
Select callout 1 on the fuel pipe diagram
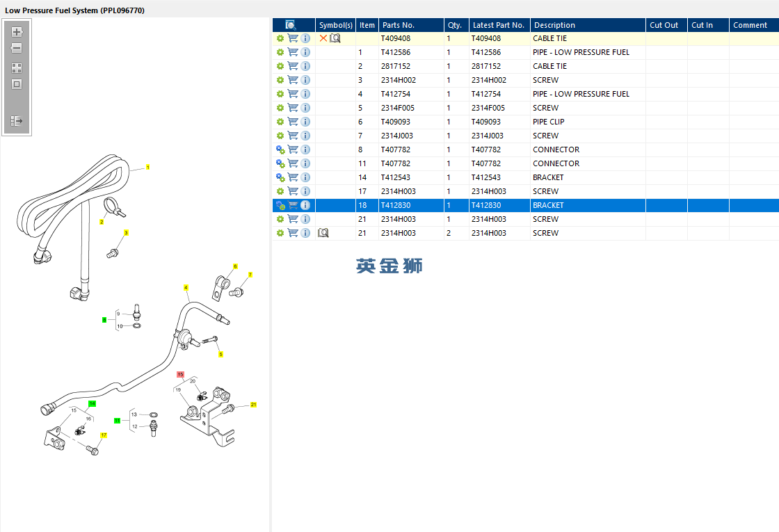pos(147,168)
